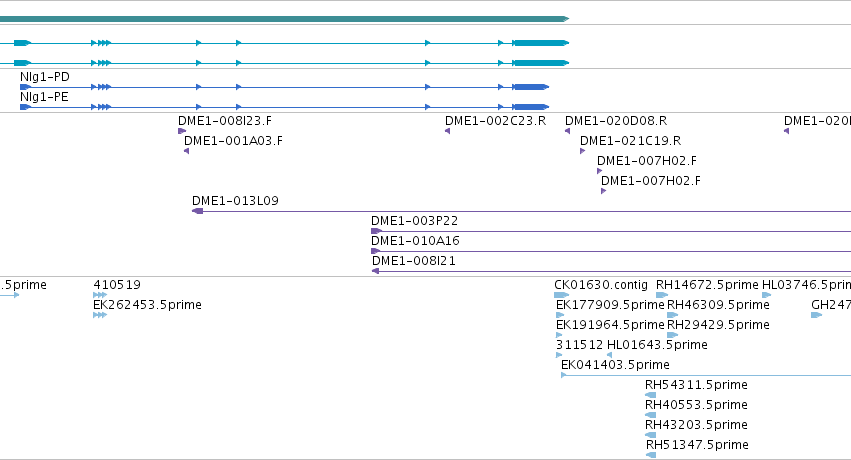Click the HL03746.5prime feature glyph
Viewport: 851px width, 460px height.
pyautogui.click(x=767, y=295)
